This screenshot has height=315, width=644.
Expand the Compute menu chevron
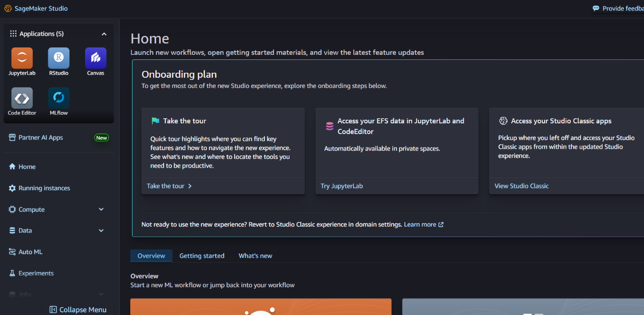[x=101, y=210]
